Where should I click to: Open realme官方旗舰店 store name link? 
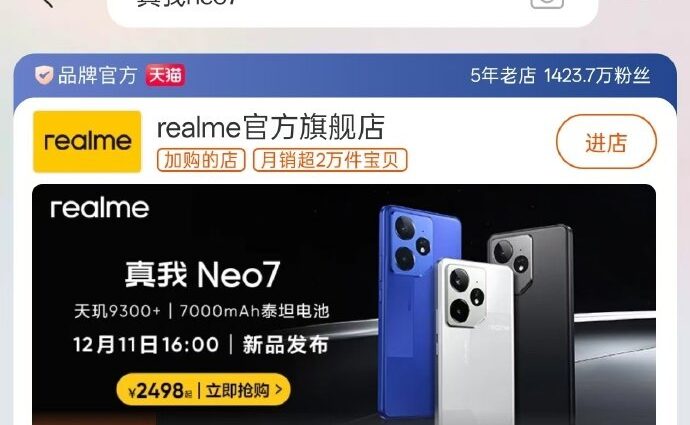coord(271,127)
